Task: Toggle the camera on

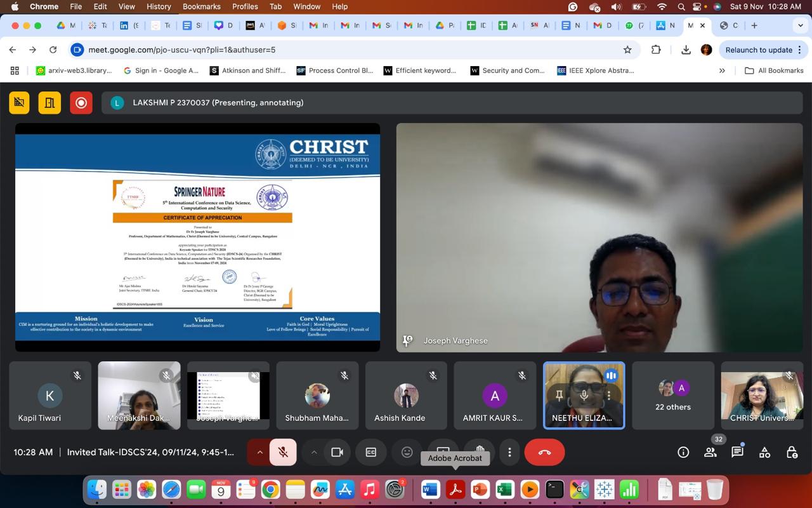Action: 337,452
